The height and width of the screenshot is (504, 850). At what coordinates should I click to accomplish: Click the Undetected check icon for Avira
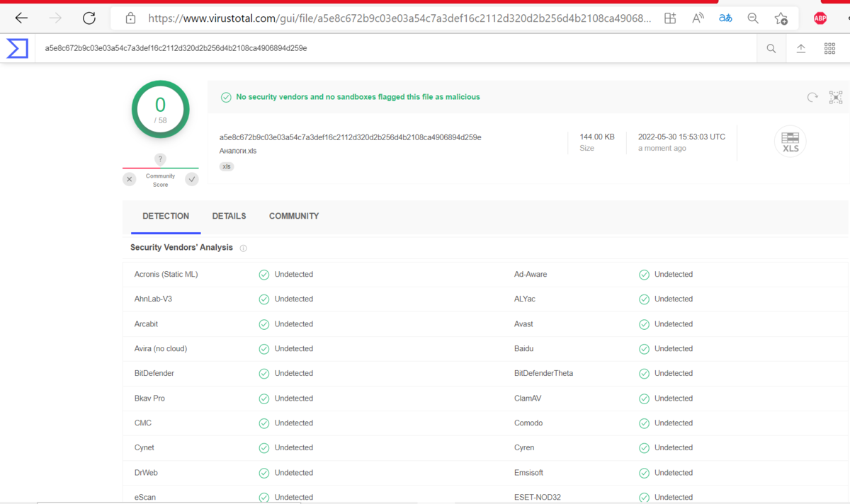263,349
